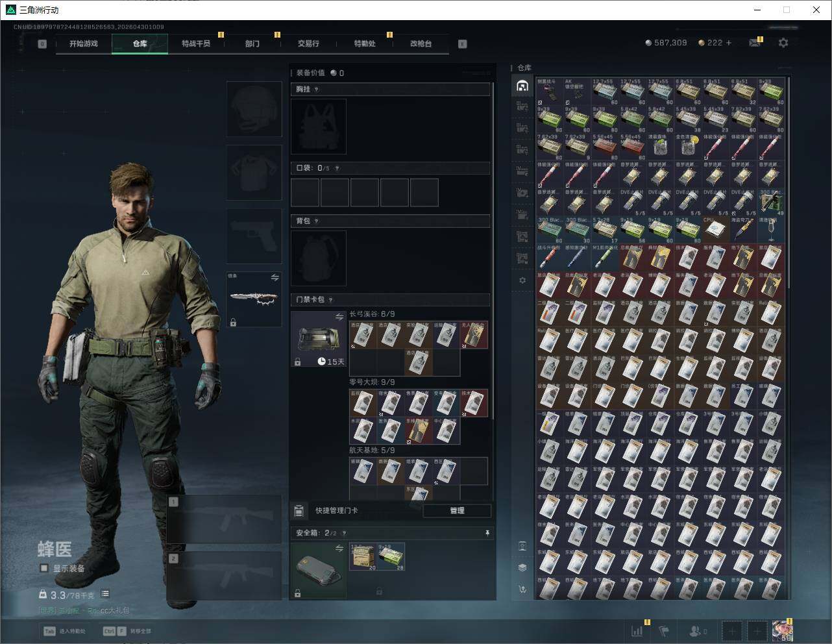The height and width of the screenshot is (644, 832).
Task: Go to the 交易行 tab
Action: 308,43
